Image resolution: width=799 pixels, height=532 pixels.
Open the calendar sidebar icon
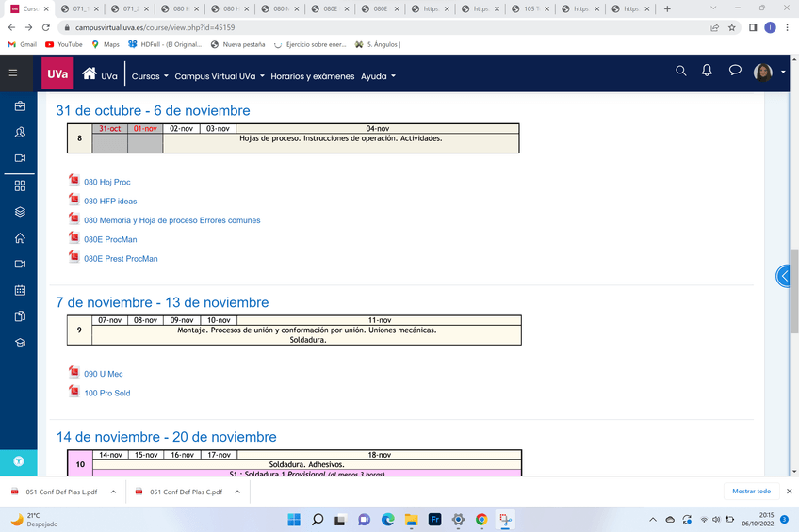(20, 290)
